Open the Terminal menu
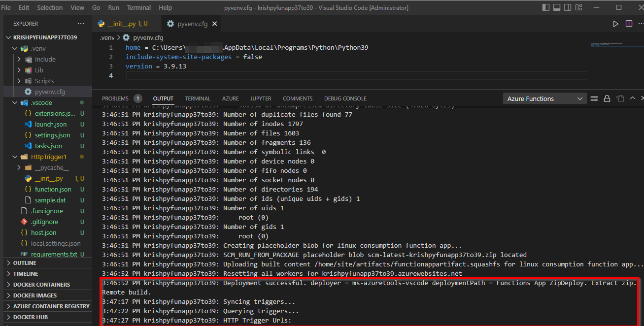 [139, 7]
